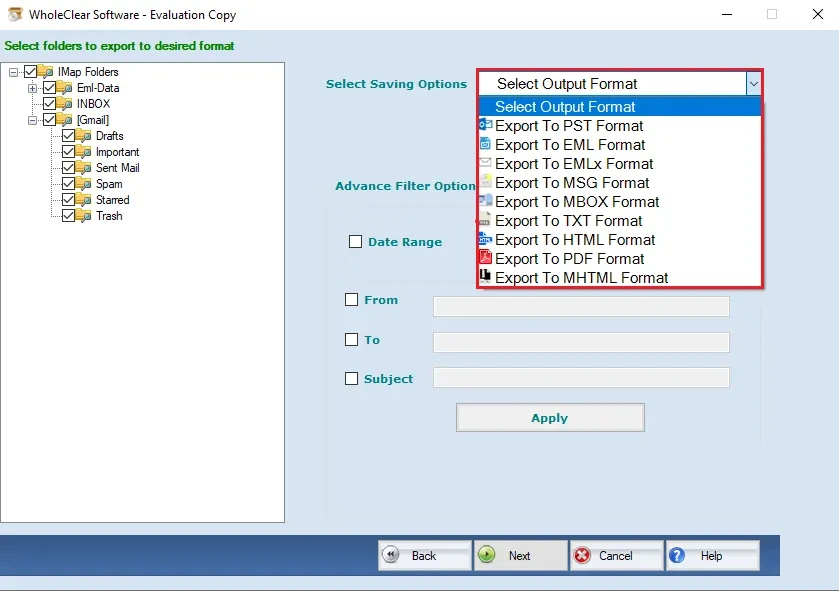Collapse the [Gmail] tree node

[33, 119]
